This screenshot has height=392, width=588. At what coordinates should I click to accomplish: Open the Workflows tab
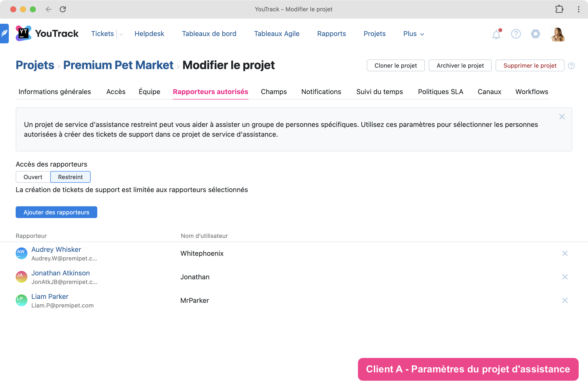click(x=531, y=92)
